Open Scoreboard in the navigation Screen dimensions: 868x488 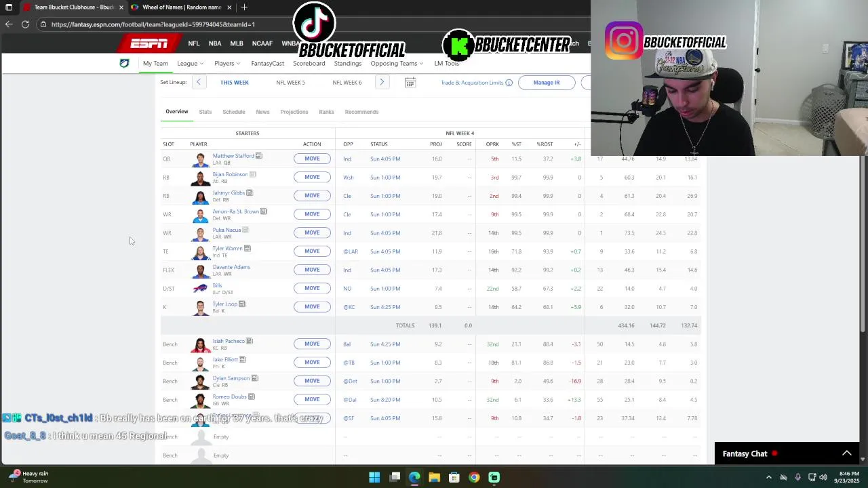309,63
